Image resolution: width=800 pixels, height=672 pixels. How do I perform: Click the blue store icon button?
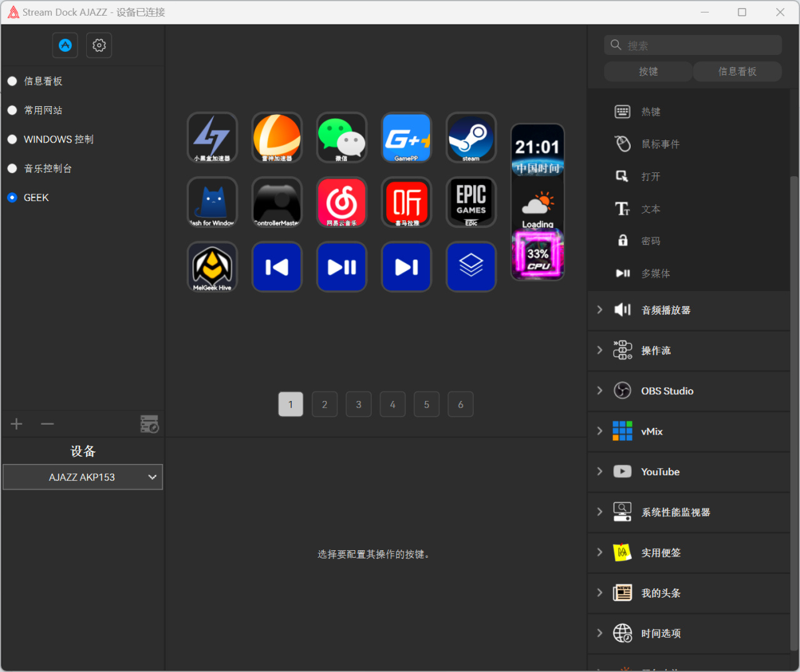click(65, 45)
